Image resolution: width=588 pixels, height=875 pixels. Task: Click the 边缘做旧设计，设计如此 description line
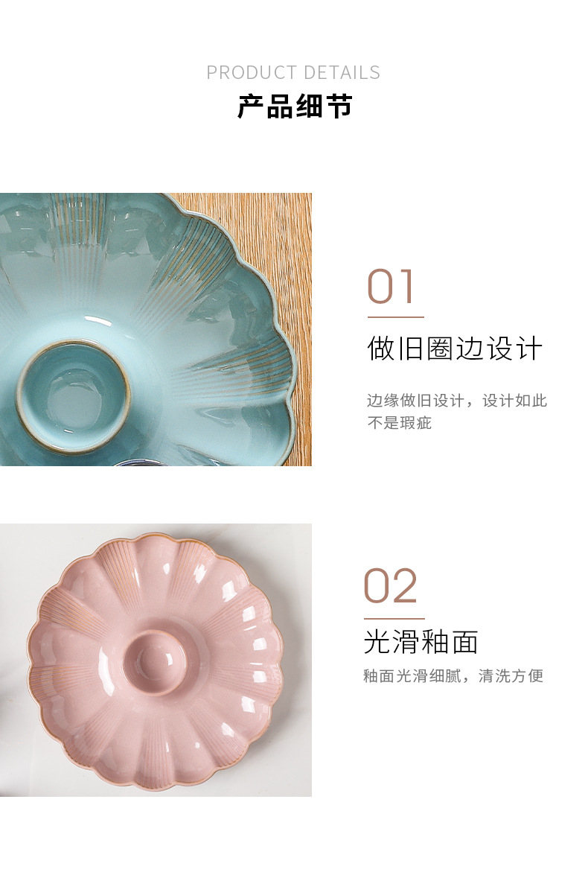(x=457, y=400)
